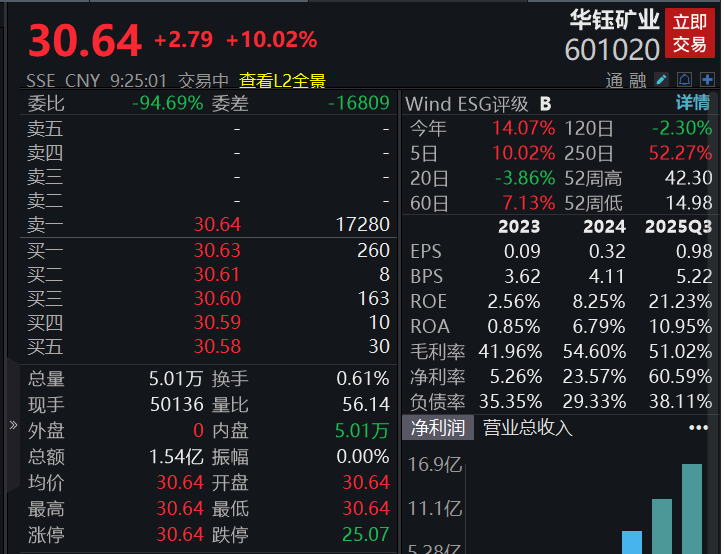The width and height of the screenshot is (724, 554).
Task: Click the light blue bar in chart
Action: coord(631,542)
